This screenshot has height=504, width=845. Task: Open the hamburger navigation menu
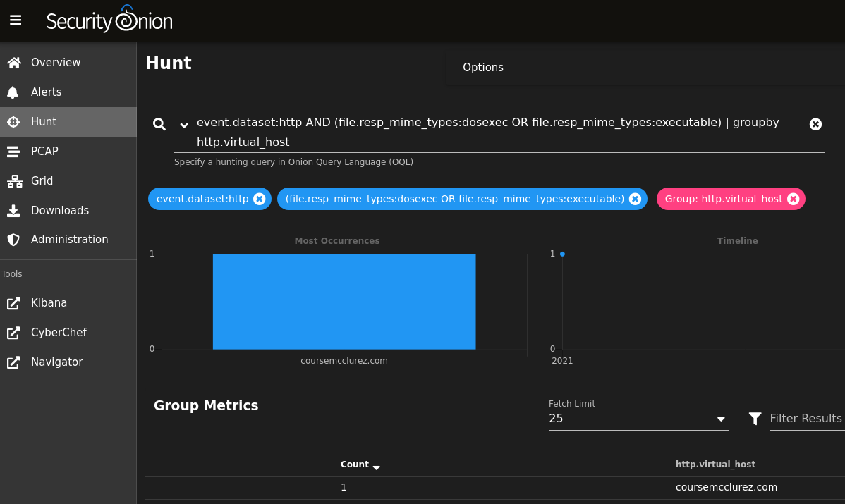pos(16,20)
